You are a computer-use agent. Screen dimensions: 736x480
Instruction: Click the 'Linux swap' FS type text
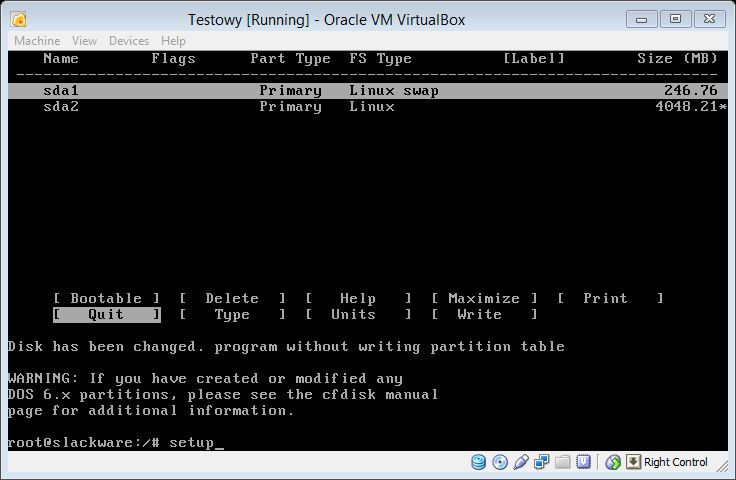[394, 91]
